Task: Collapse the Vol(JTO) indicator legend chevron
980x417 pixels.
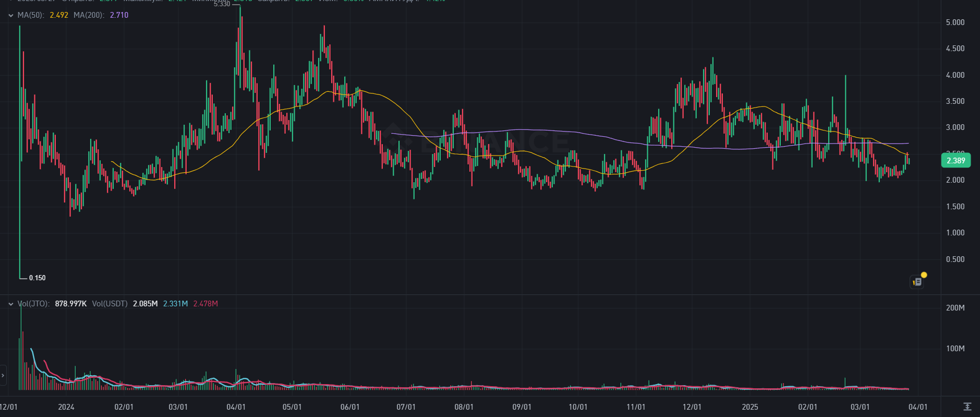Action: (10, 304)
